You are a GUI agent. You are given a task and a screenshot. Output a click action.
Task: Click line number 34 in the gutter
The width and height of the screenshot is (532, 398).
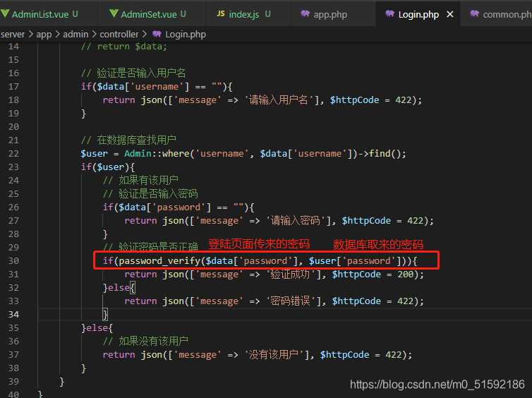[x=13, y=314]
